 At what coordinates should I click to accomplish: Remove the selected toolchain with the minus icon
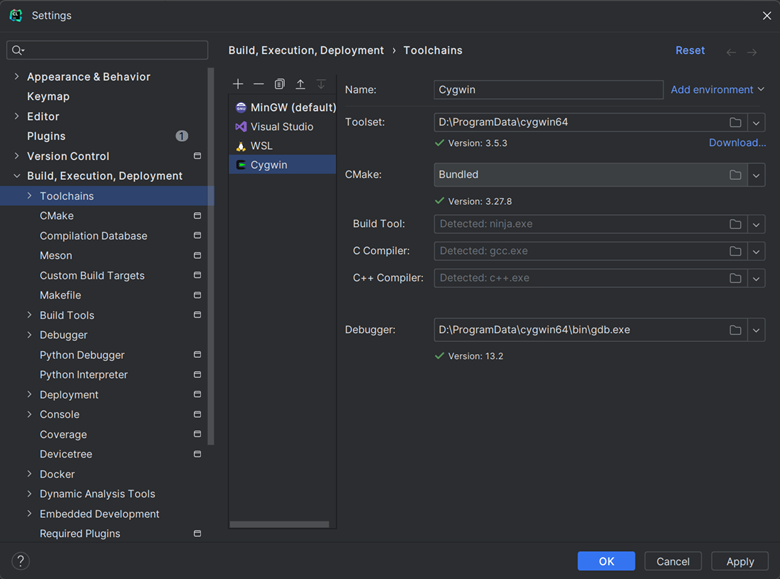pos(259,84)
